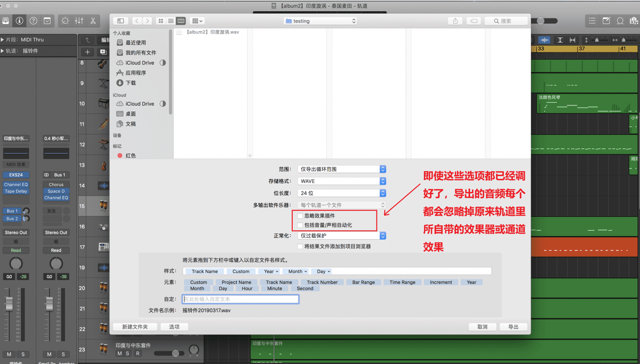Toggle record enable on 印度与中东套件 track
Screen dimensions: 640x364
click(x=138, y=353)
